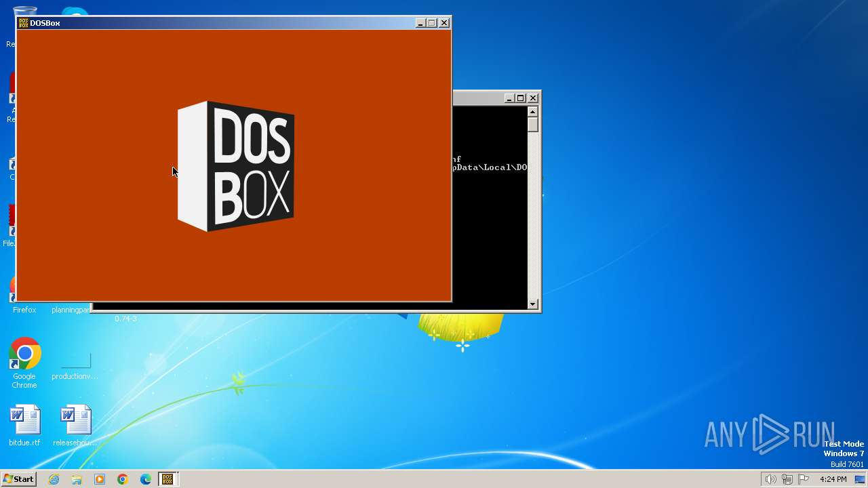Select the releasehou... document on desktop
The image size is (868, 488).
click(x=75, y=426)
